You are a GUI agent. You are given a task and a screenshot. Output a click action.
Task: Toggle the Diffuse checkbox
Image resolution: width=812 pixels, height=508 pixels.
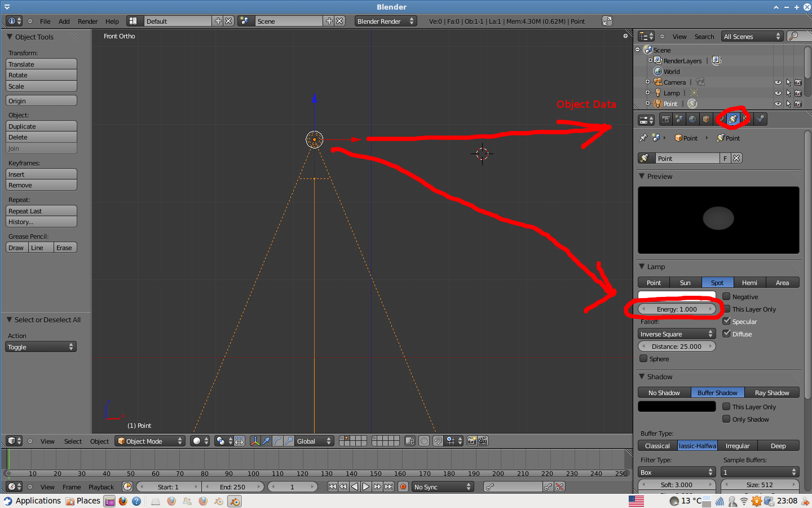click(x=726, y=334)
